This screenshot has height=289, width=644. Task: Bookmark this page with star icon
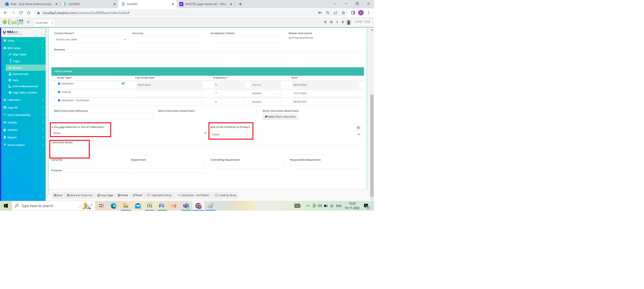pos(343,13)
